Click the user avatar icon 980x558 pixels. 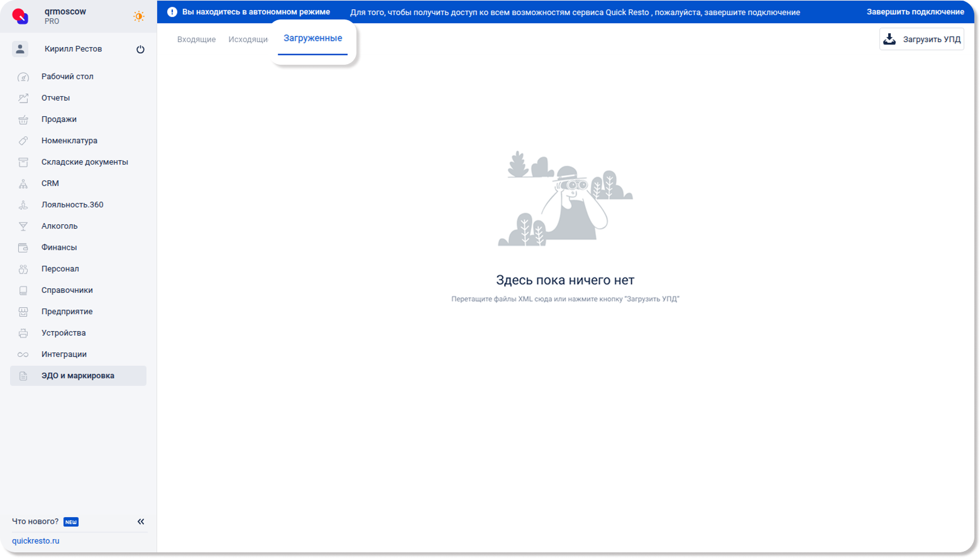(x=20, y=49)
